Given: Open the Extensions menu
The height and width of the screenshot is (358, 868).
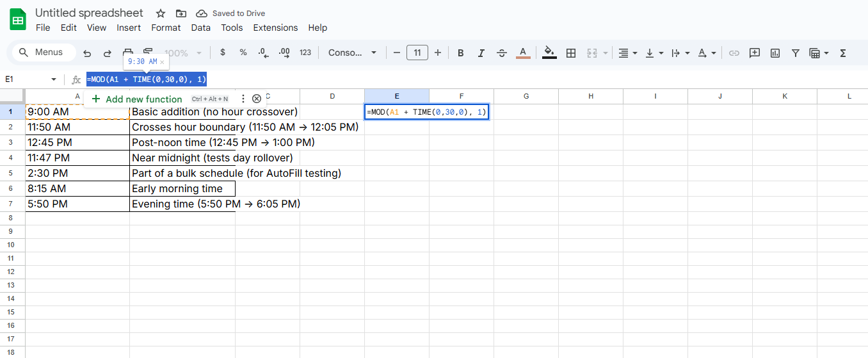Looking at the screenshot, I should coord(275,28).
